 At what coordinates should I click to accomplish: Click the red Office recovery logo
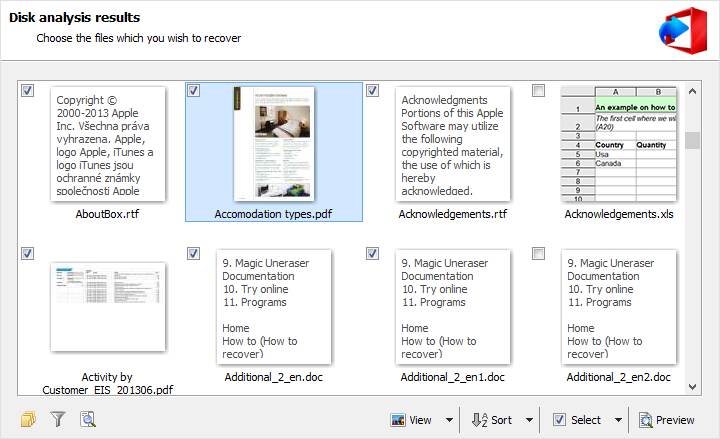[683, 30]
